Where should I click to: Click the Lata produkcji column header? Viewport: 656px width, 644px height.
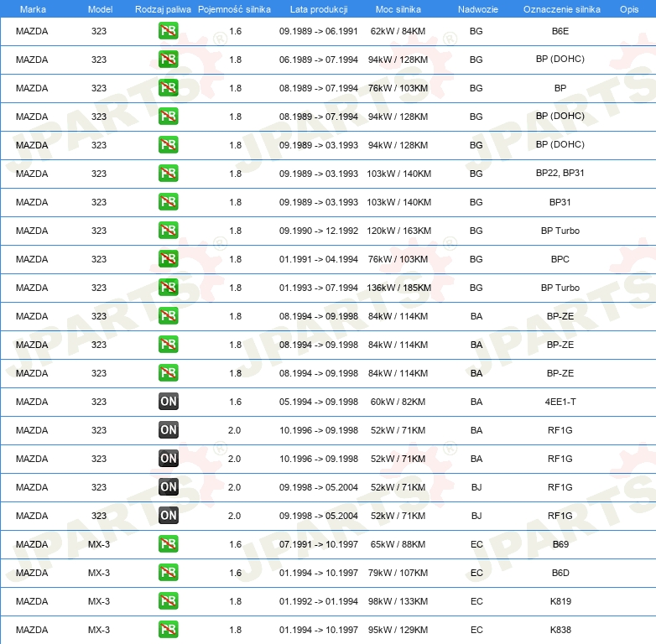pyautogui.click(x=319, y=9)
